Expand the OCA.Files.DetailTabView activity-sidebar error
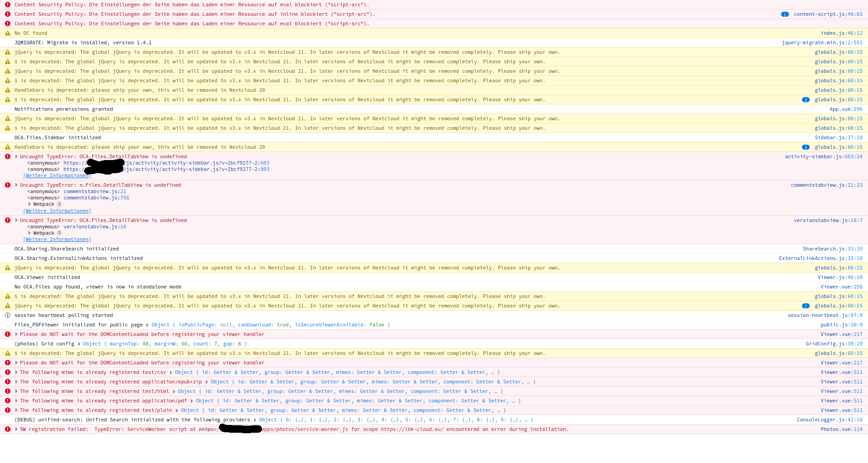 point(16,156)
